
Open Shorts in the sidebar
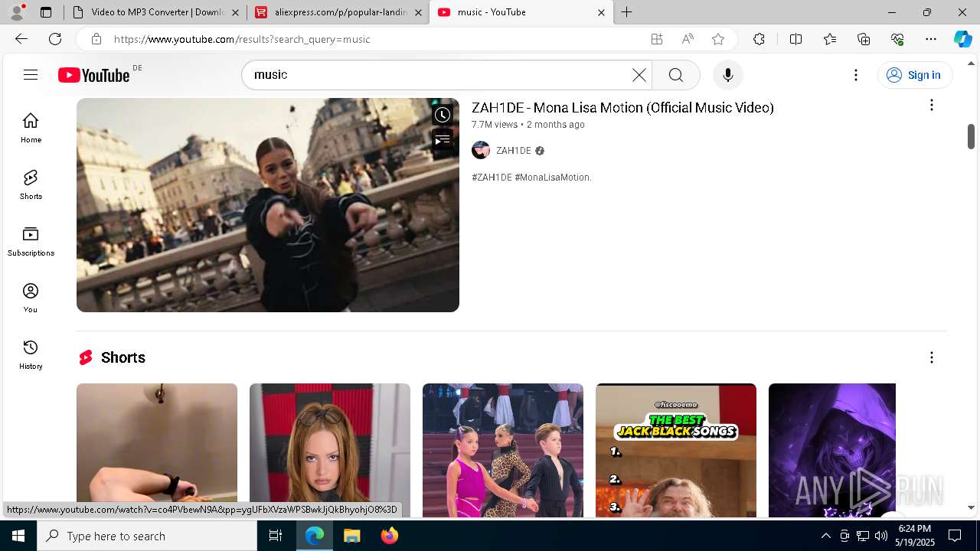31,184
